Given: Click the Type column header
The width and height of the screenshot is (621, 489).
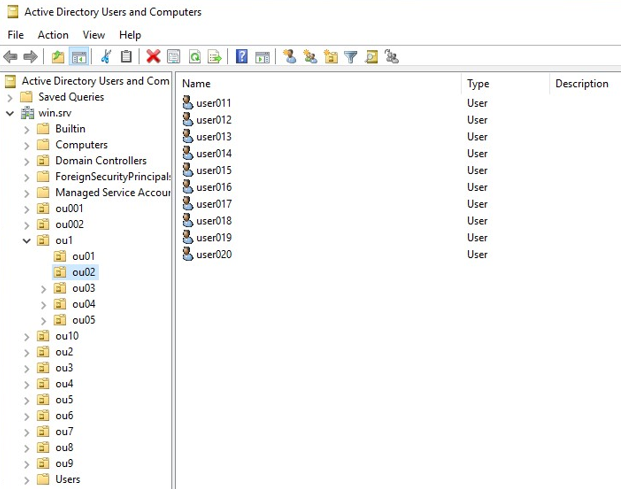Looking at the screenshot, I should (478, 84).
